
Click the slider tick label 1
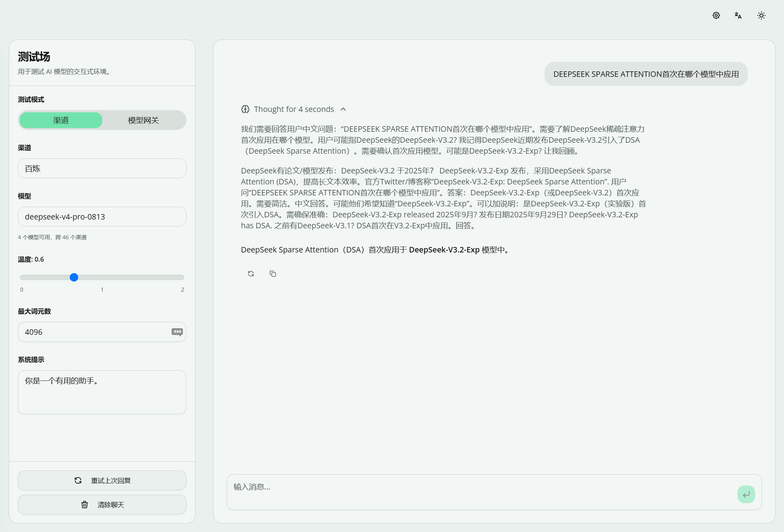102,289
